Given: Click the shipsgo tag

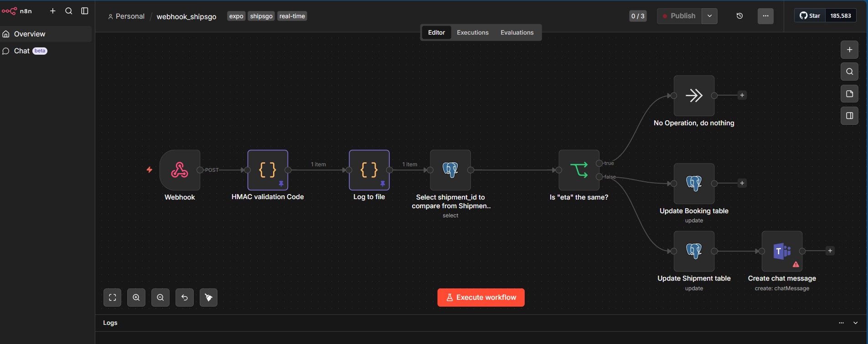Looking at the screenshot, I should point(261,16).
